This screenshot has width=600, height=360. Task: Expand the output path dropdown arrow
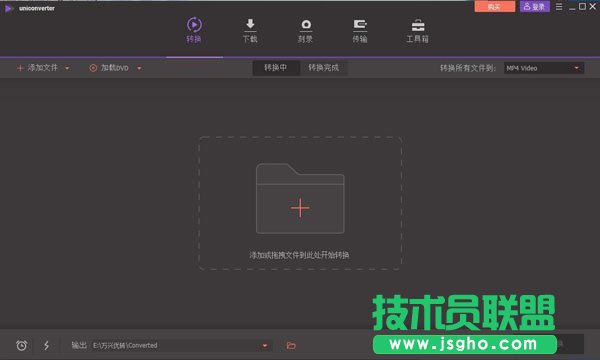pyautogui.click(x=265, y=346)
